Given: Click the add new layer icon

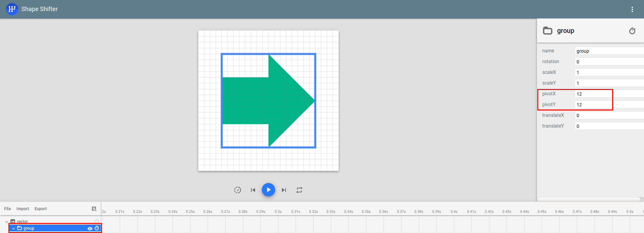Looking at the screenshot, I should [x=94, y=209].
